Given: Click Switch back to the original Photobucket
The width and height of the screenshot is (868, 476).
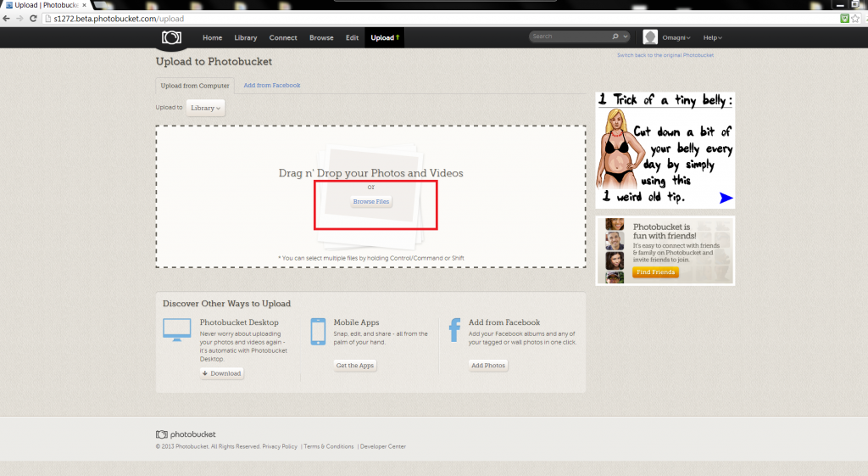Looking at the screenshot, I should [x=665, y=55].
